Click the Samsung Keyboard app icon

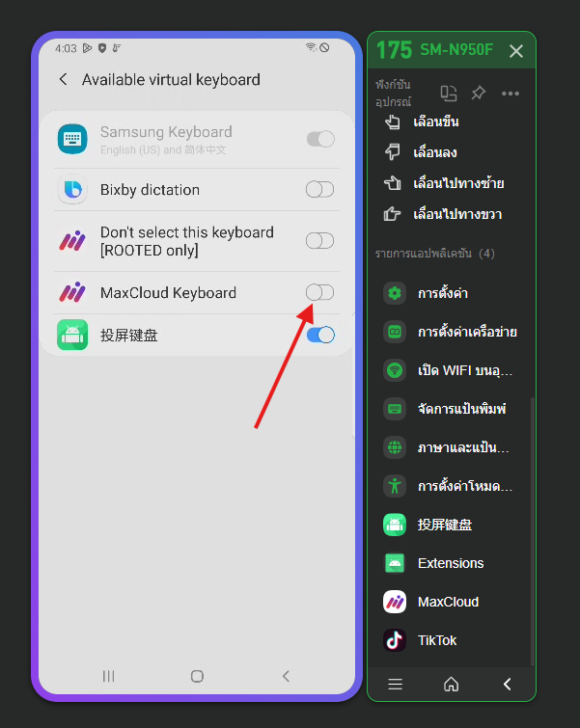(x=72, y=139)
